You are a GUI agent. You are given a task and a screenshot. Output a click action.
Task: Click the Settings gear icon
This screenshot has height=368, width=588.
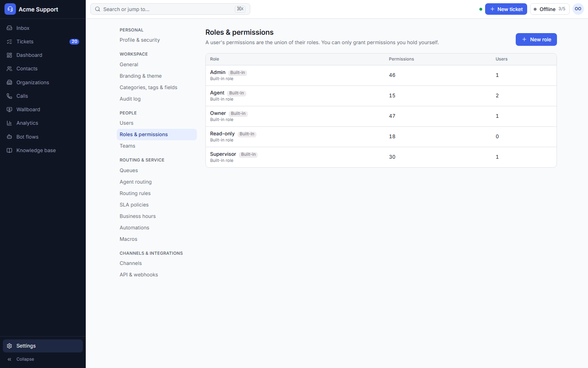click(x=9, y=346)
